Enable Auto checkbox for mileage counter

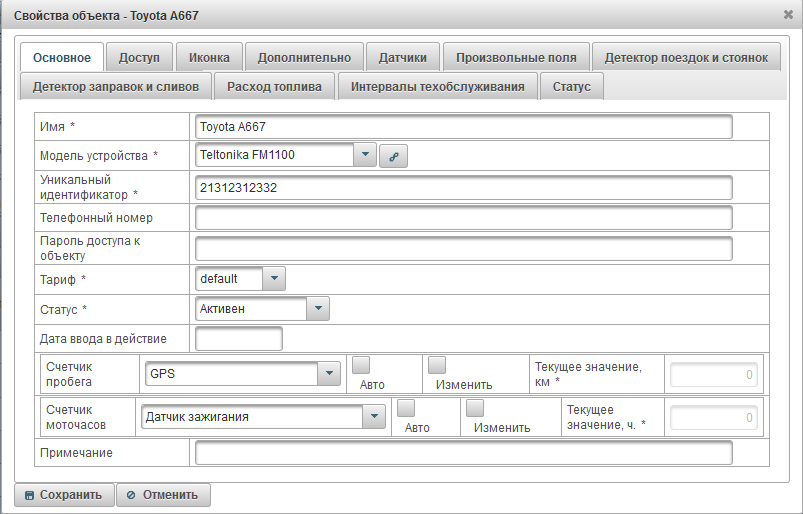[361, 365]
